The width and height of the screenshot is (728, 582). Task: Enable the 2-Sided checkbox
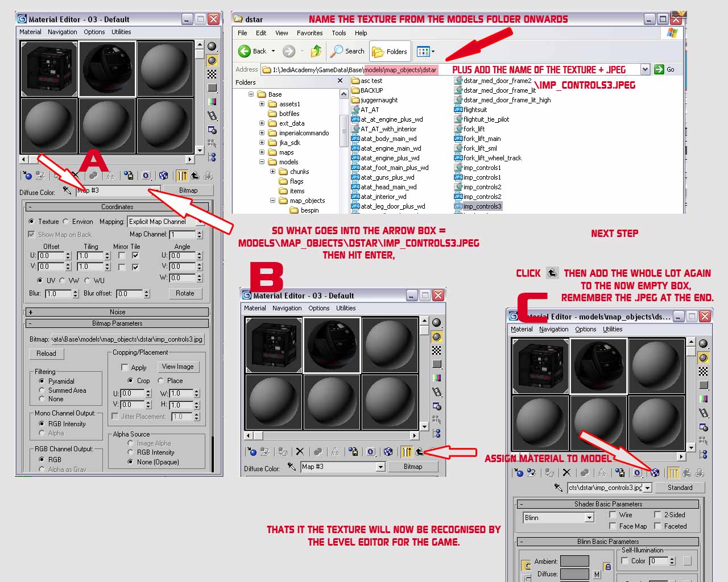pyautogui.click(x=657, y=515)
